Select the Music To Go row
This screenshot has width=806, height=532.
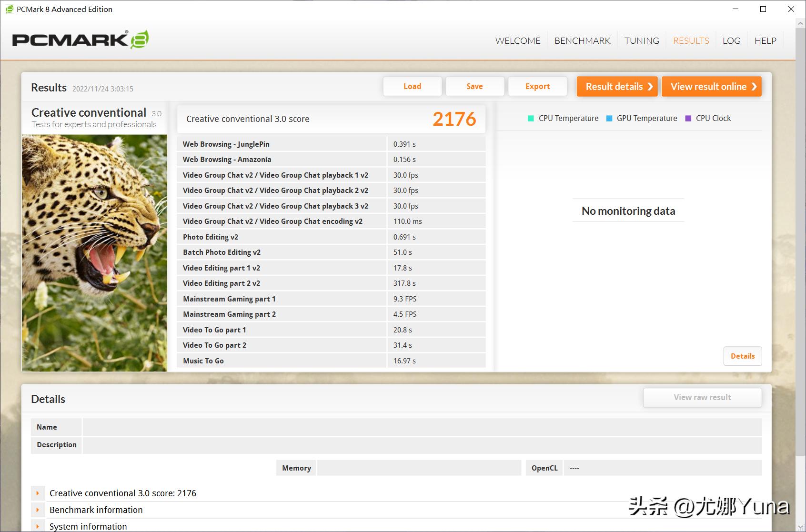(x=332, y=361)
